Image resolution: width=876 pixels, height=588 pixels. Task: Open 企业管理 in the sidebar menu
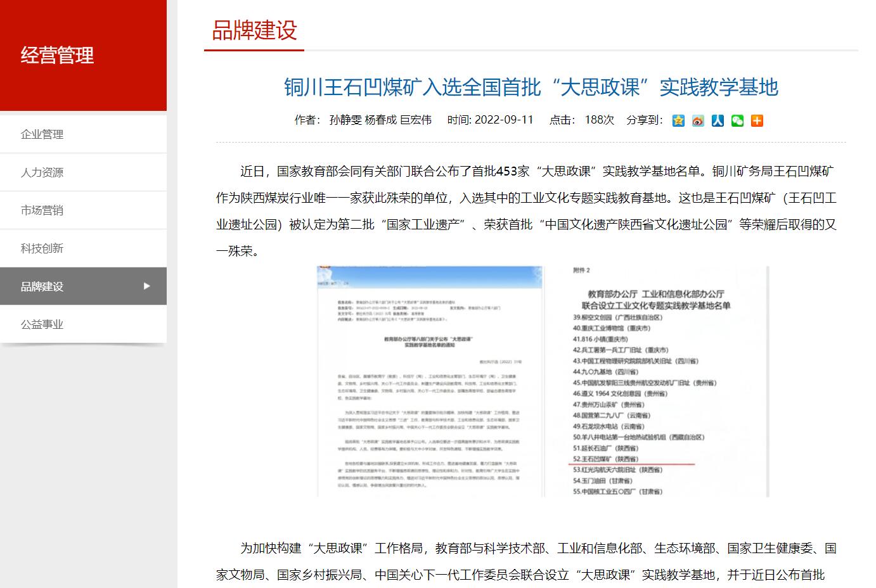point(42,134)
